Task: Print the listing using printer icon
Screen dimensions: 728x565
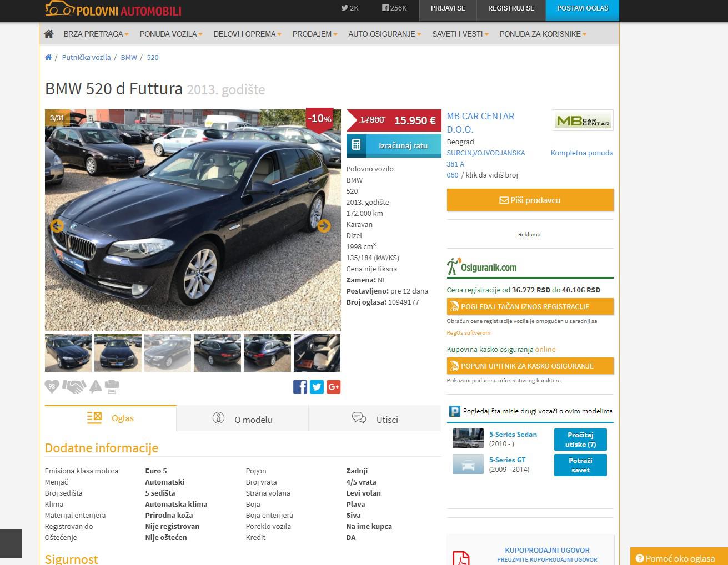Action: pyautogui.click(x=112, y=386)
